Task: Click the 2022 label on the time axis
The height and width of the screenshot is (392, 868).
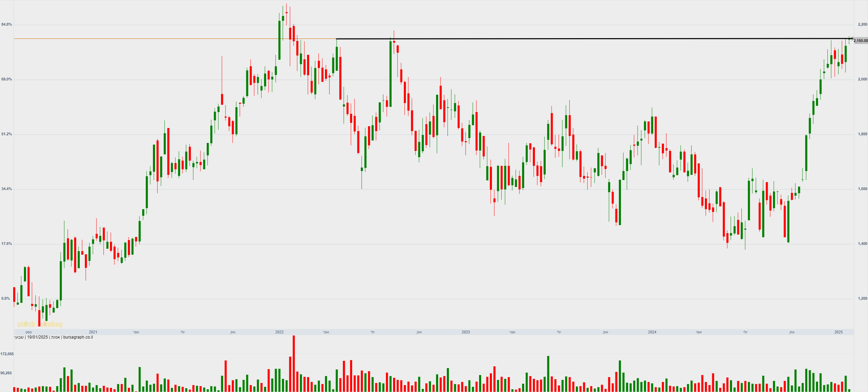Action: (279, 332)
